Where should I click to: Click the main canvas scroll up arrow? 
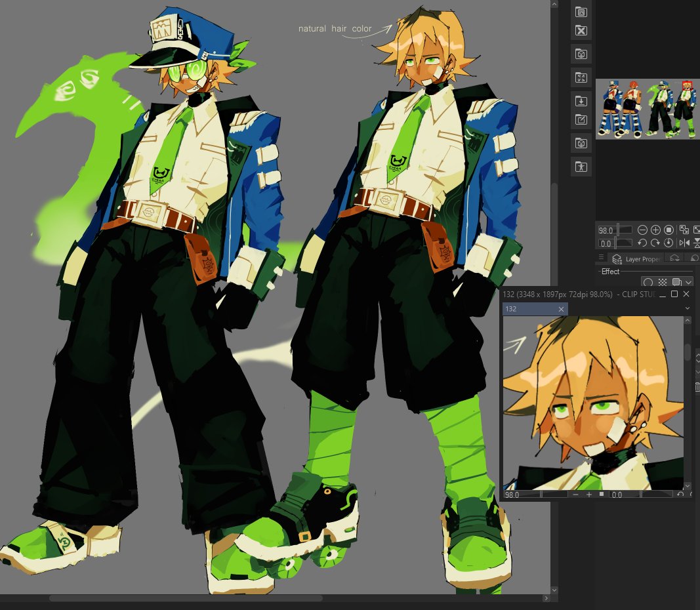pos(554,4)
